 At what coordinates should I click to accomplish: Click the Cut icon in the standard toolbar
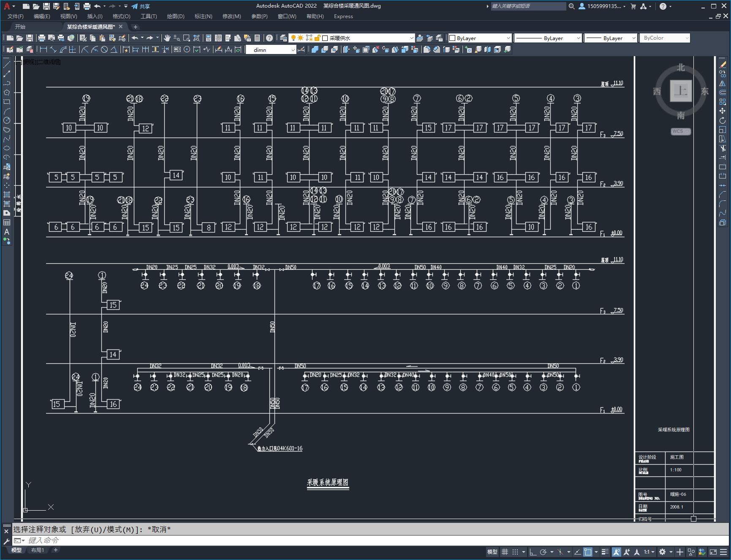(x=83, y=38)
